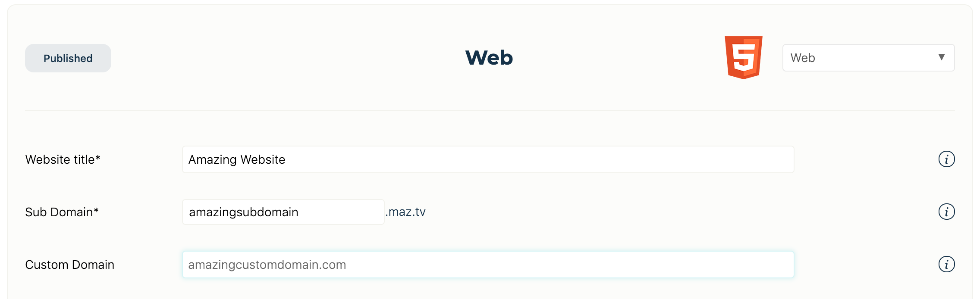Screen dimensions: 980x299
Task: Click into the Sub Domain text box
Action: 283,212
